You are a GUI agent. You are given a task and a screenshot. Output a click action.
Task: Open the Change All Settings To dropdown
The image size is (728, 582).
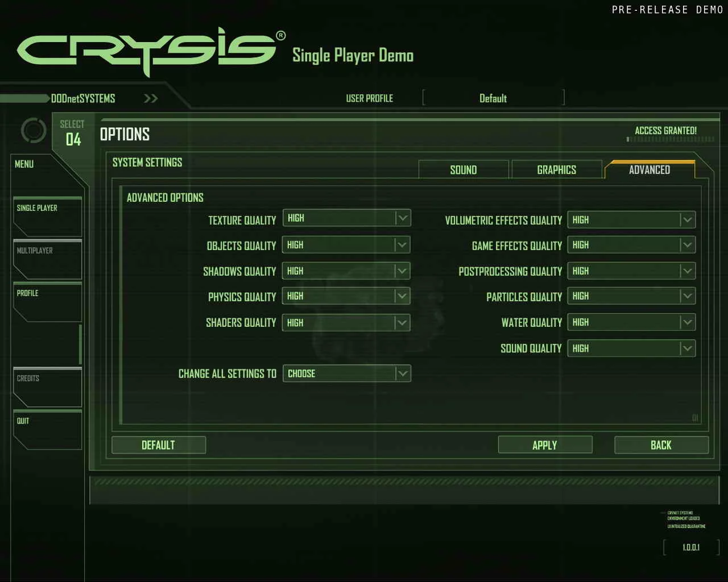click(346, 373)
